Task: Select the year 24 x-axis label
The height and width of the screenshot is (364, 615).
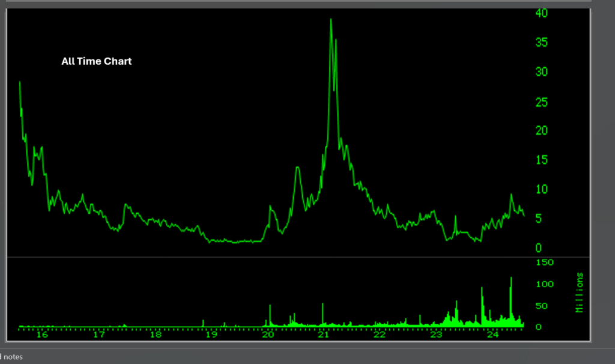Action: click(x=492, y=335)
